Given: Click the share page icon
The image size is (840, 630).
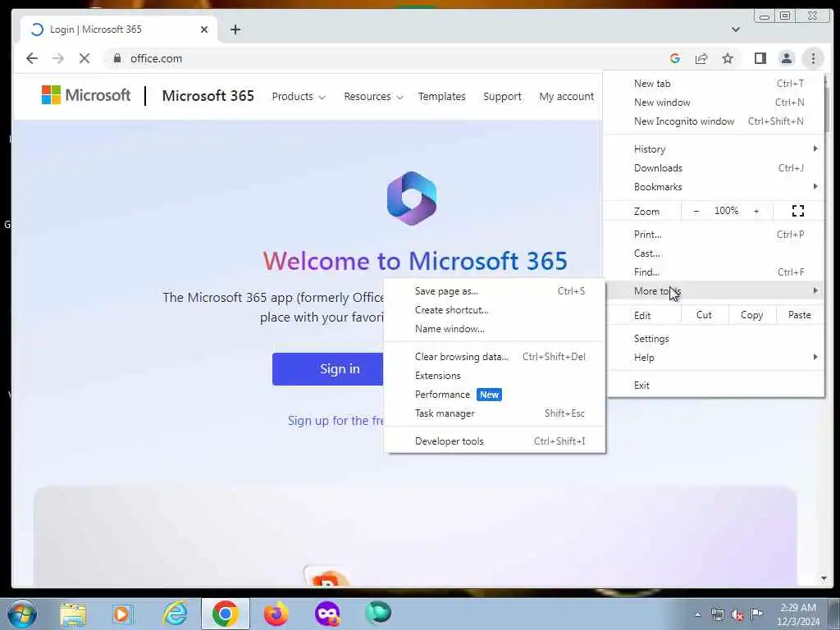Looking at the screenshot, I should (x=701, y=58).
